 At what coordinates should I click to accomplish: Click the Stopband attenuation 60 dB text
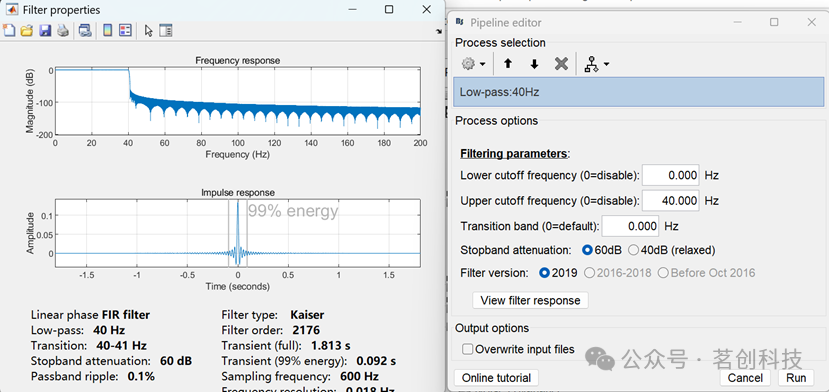click(x=112, y=361)
